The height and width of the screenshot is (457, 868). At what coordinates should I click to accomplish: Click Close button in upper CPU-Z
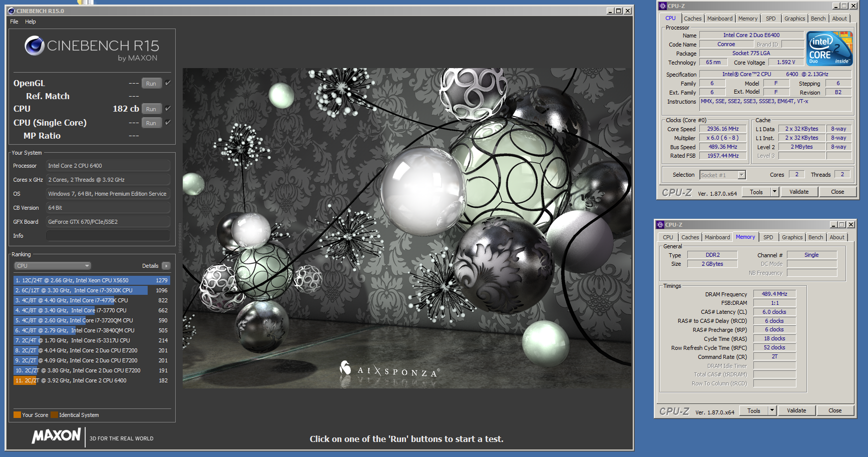(837, 192)
